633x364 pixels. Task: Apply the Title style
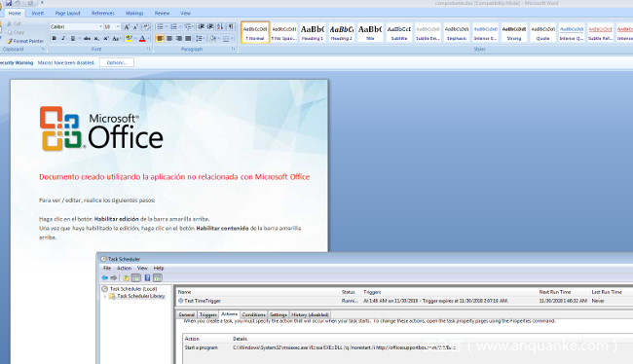pos(370,33)
